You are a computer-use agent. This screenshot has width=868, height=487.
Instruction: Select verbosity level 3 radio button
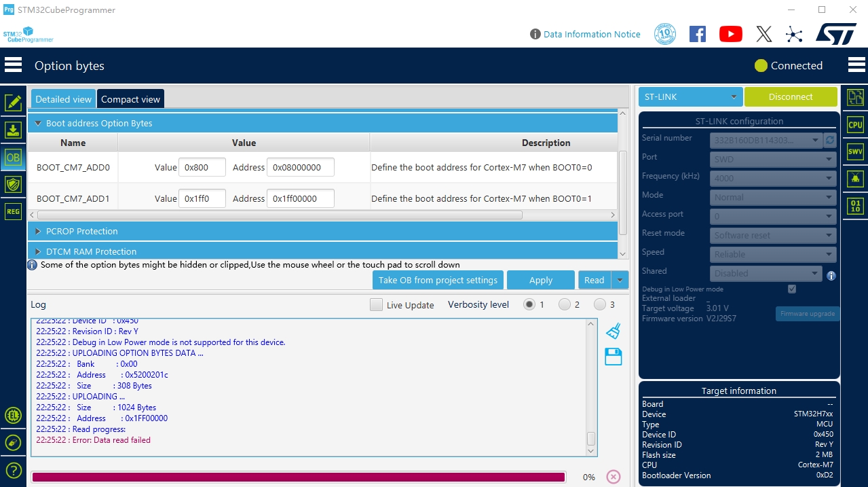[600, 304]
